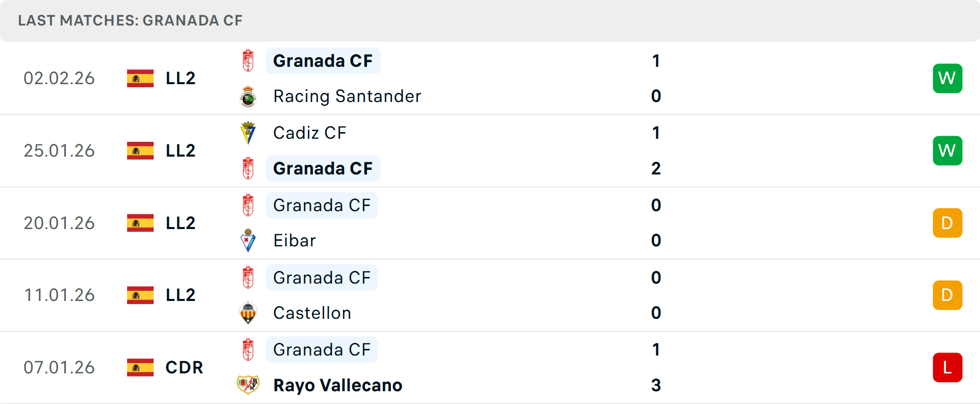Open the Eibar team link

[x=295, y=240]
